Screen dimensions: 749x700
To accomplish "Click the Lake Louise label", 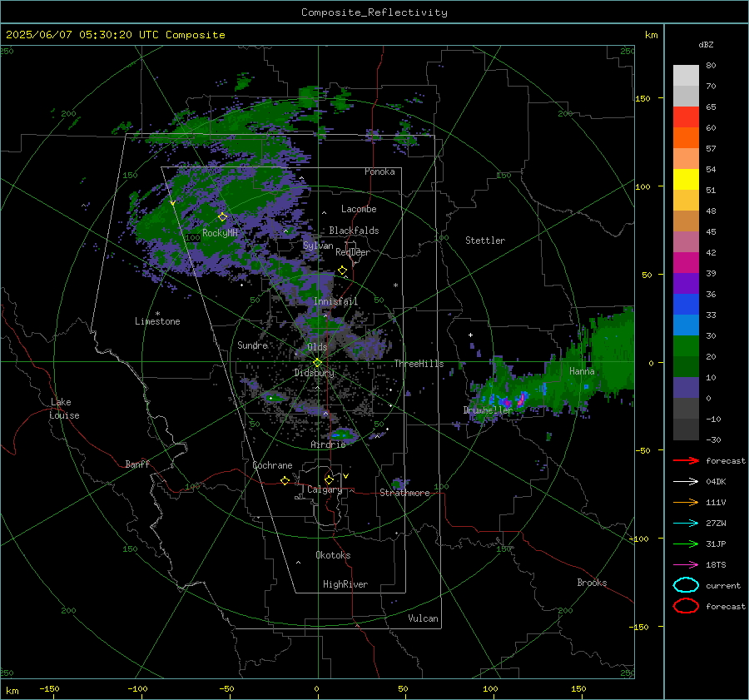I will click(x=65, y=409).
